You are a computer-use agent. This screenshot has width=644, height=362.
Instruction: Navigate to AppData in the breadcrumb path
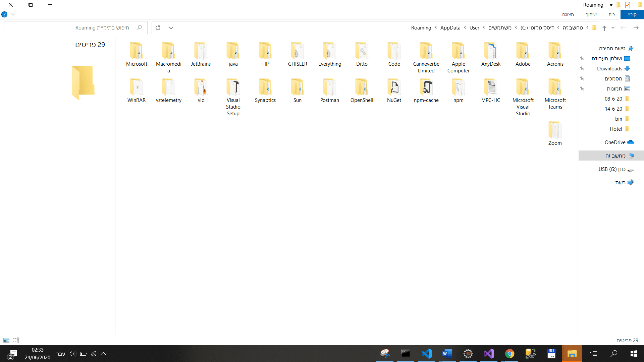tap(450, 27)
